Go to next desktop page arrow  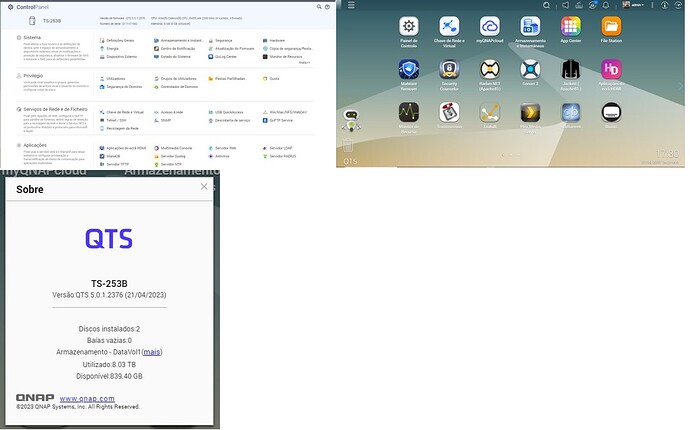click(680, 86)
